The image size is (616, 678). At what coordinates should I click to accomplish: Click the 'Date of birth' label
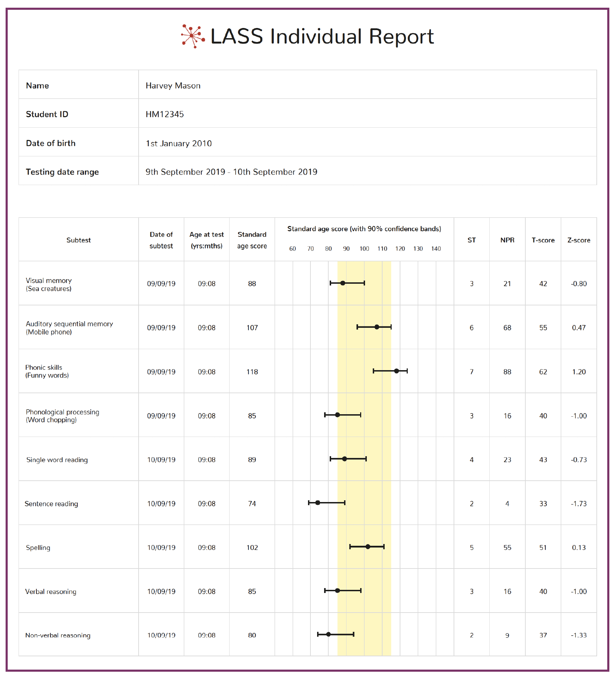click(51, 143)
